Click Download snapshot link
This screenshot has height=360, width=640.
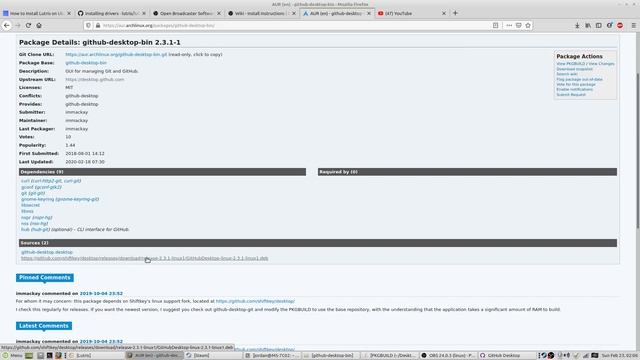[x=574, y=69]
